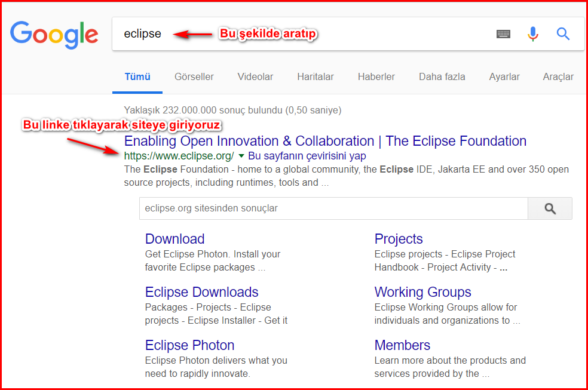
Task: Switch to the Görseller tab
Action: tap(194, 77)
